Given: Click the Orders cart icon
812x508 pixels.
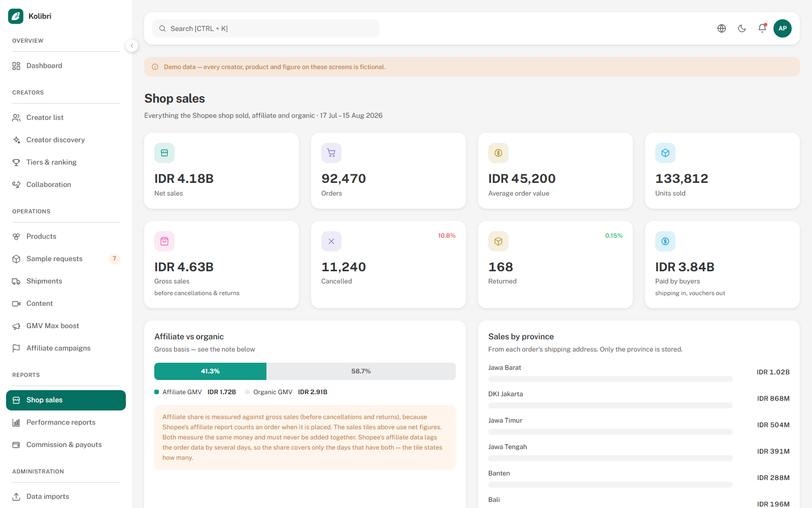Looking at the screenshot, I should point(331,153).
